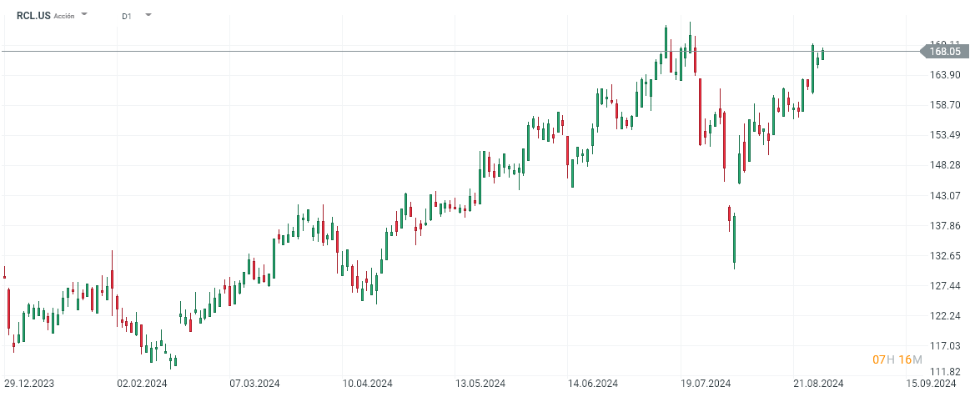Screen dimensions: 980x397
Task: Click the 15.09.2024 future date label
Action: (932, 384)
